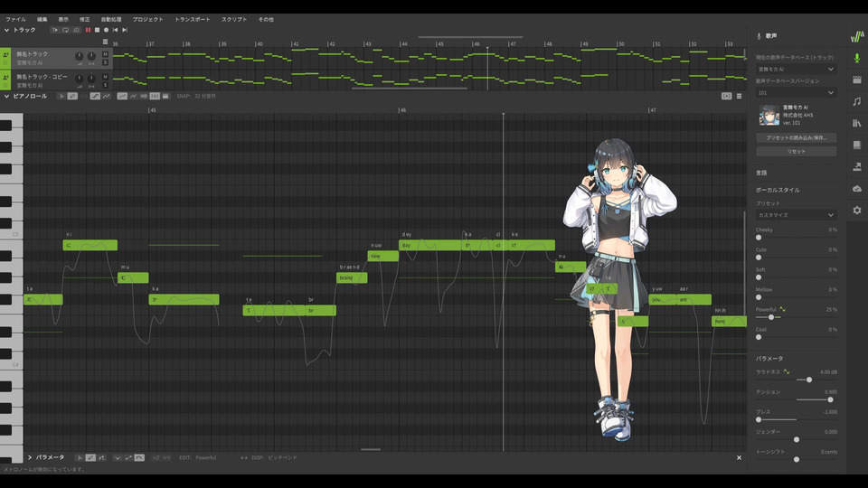This screenshot has height=488, width=868.
Task: Click the Synthesizer V logo icon
Action: coord(857,36)
